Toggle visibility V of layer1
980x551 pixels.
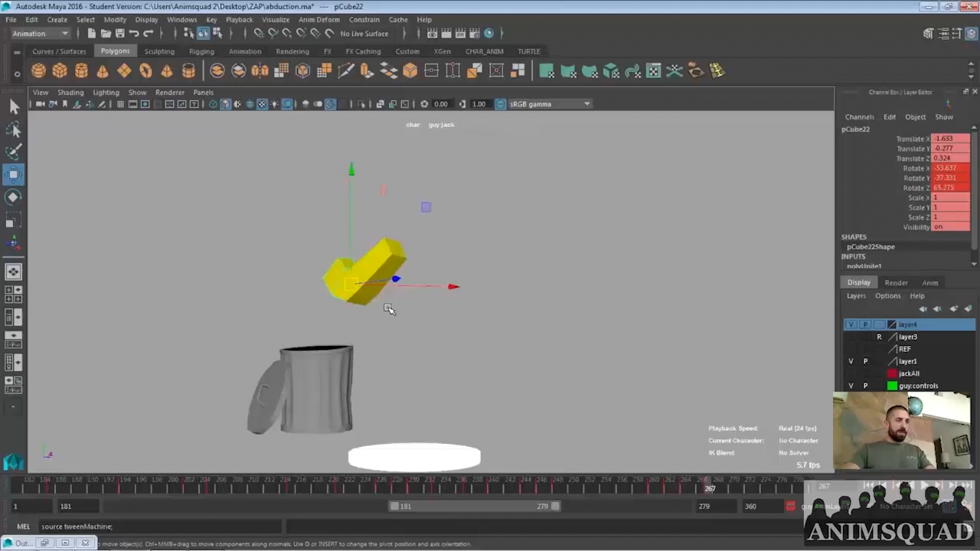tap(851, 361)
